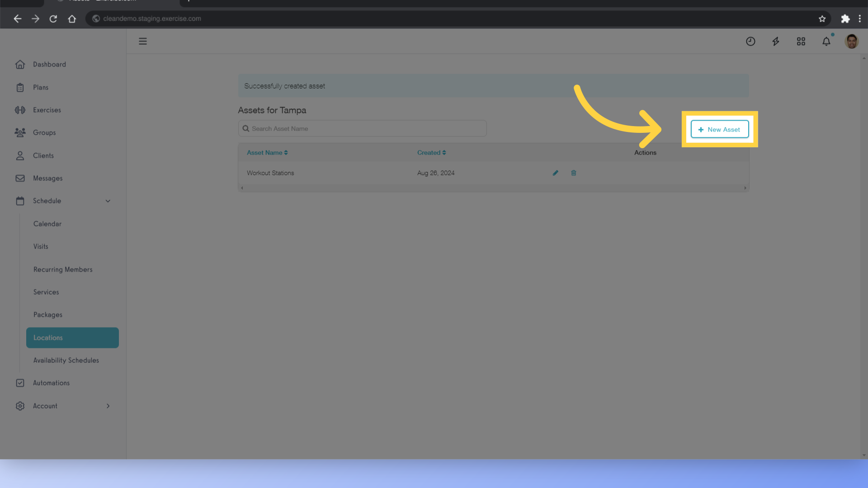Expand the Account section
This screenshot has width=868, height=488.
(x=108, y=406)
